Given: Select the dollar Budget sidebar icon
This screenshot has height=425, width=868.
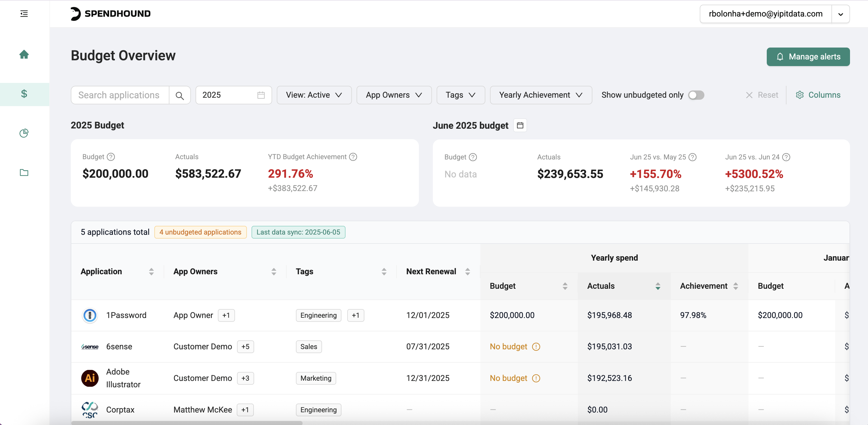Looking at the screenshot, I should (24, 94).
